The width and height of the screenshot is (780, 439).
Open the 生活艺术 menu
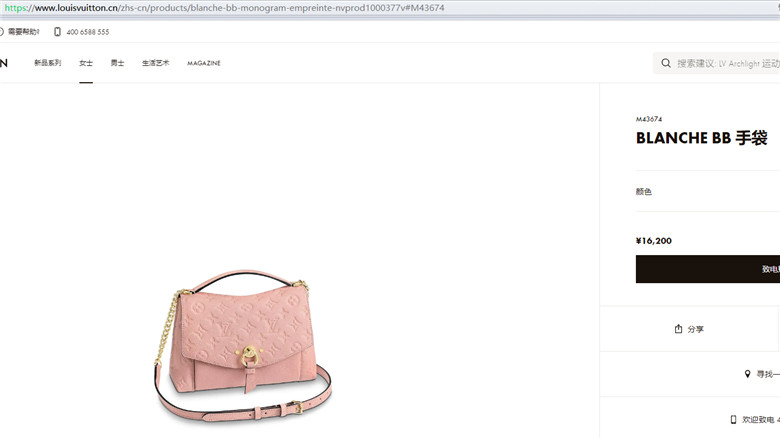point(156,63)
